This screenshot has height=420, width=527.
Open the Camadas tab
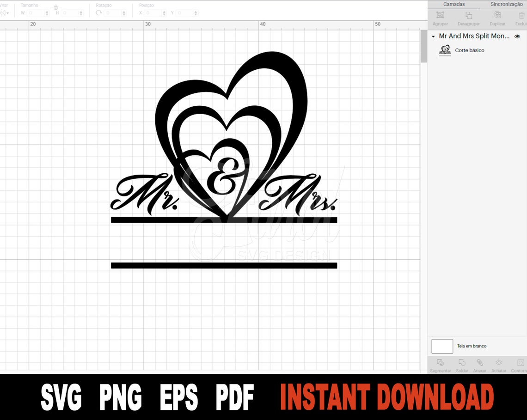click(454, 4)
